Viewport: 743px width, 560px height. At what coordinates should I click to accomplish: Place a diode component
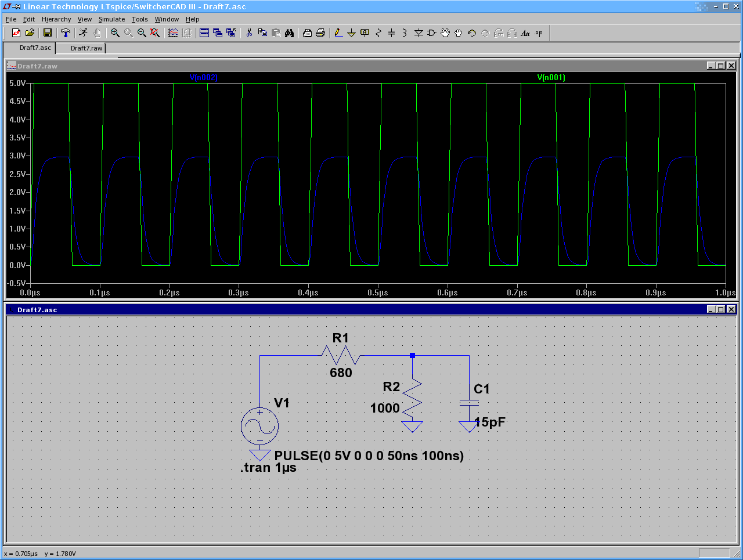[419, 32]
